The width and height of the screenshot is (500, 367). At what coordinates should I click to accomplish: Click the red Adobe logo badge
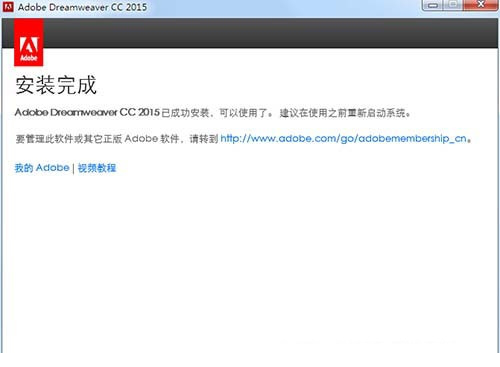point(29,42)
